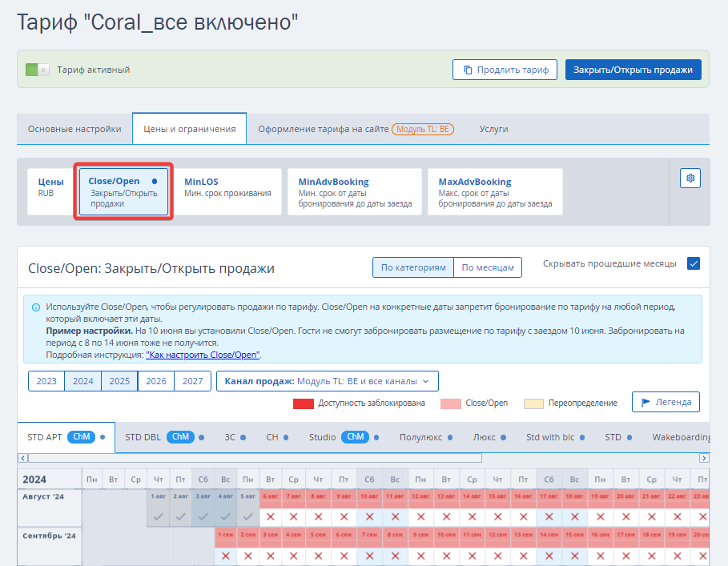The height and width of the screenshot is (566, 728).
Task: Click the "Август '24" month row label
Action: pyautogui.click(x=43, y=497)
